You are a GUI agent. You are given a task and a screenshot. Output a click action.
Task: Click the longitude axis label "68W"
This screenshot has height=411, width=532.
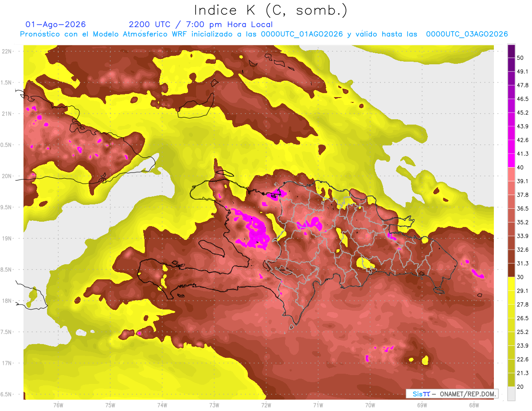474,405
